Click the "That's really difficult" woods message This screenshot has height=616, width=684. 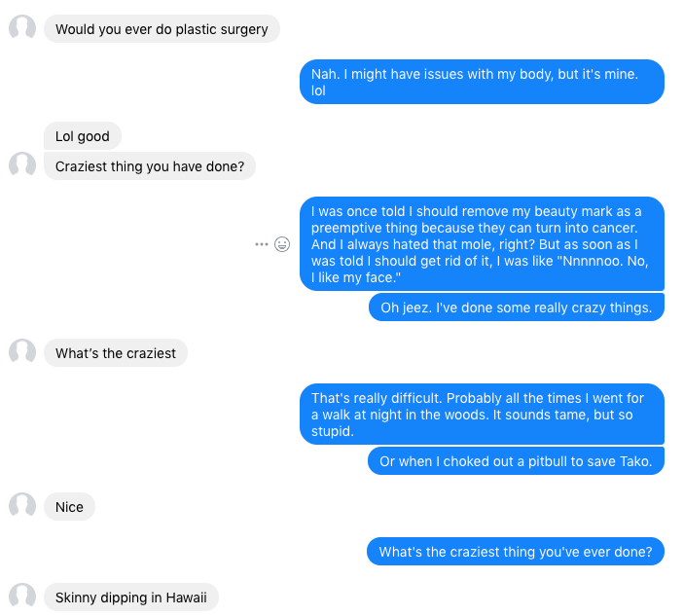[482, 415]
